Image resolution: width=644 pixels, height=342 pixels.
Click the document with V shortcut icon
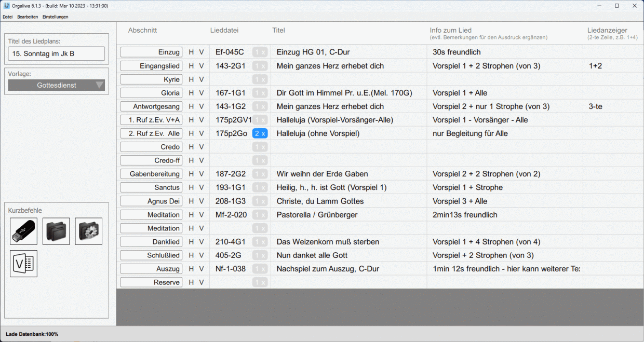24,264
